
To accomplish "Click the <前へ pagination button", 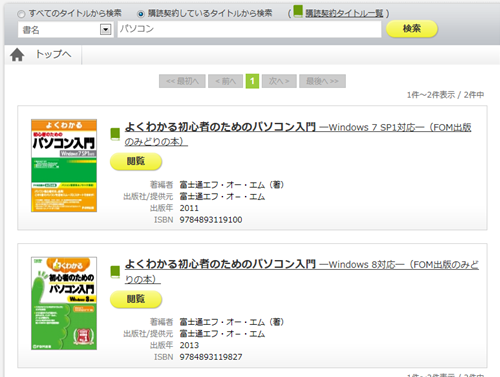I will point(225,81).
